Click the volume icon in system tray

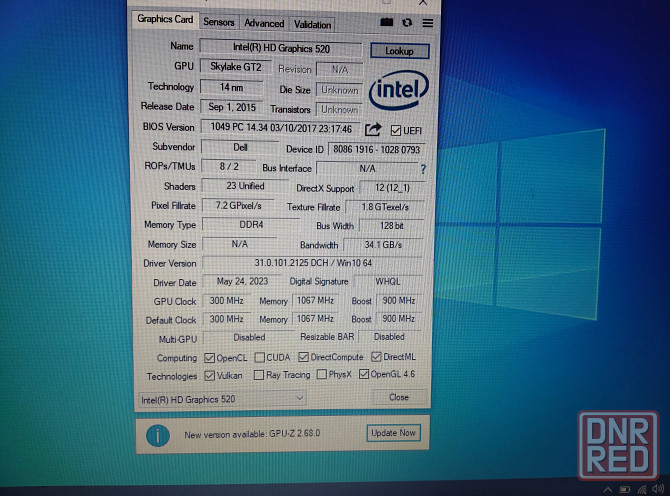click(x=658, y=488)
